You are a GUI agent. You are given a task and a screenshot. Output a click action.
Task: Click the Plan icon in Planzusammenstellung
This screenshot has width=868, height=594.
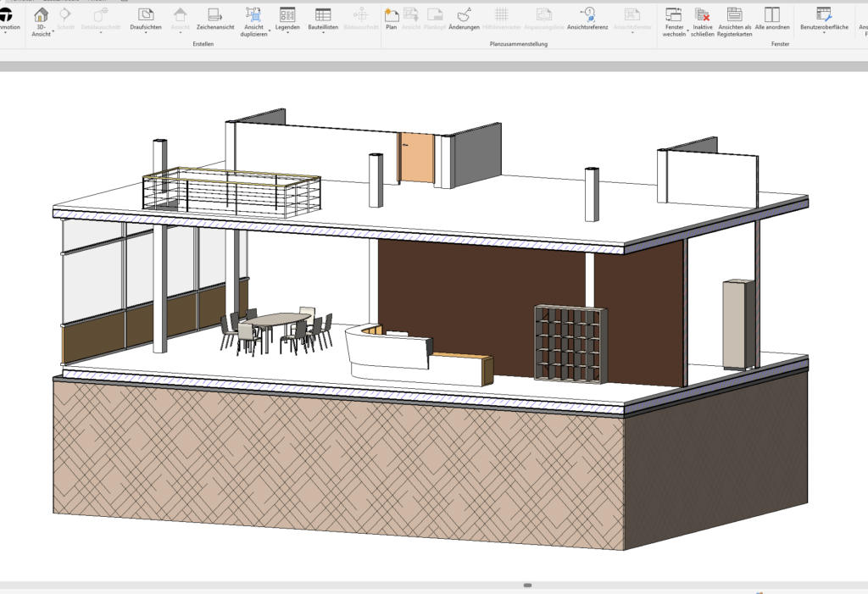391,19
